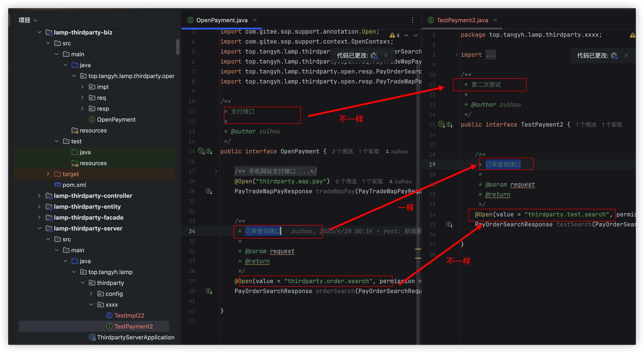The width and height of the screenshot is (644, 353).
Task: Click '2 个用法' hint for OpenPayment
Action: click(x=342, y=151)
